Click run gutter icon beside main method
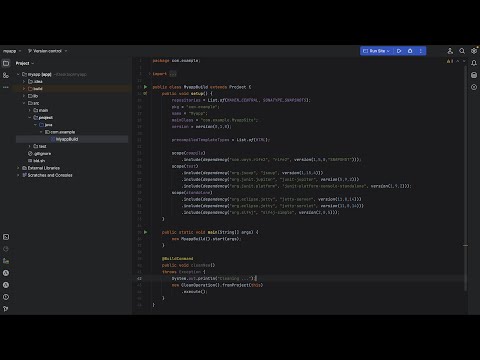The height and width of the screenshot is (360, 480). 146,232
